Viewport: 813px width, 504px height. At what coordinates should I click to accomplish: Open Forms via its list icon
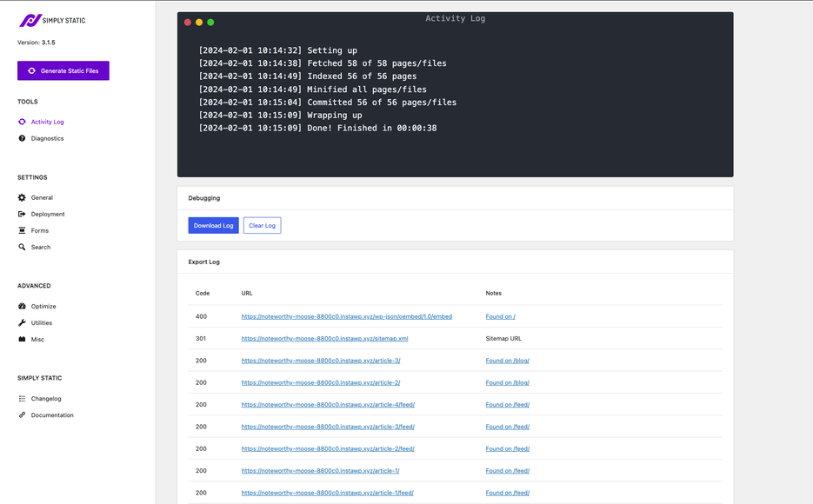[x=20, y=230]
